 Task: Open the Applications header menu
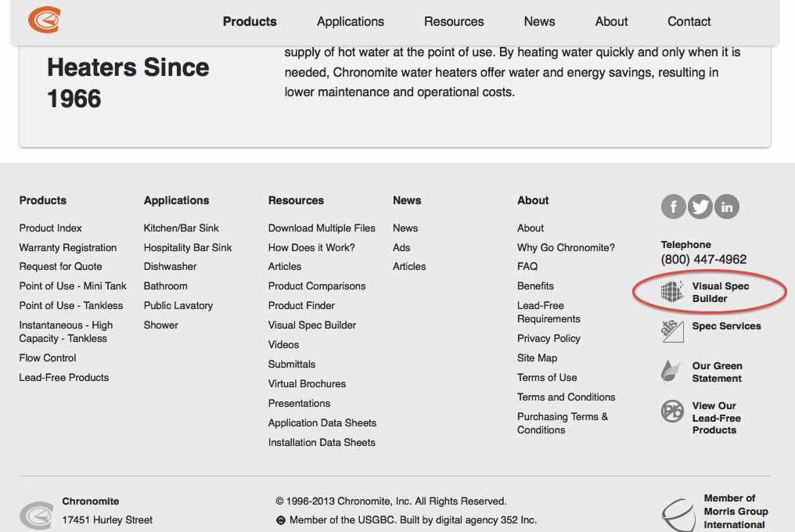pos(351,22)
